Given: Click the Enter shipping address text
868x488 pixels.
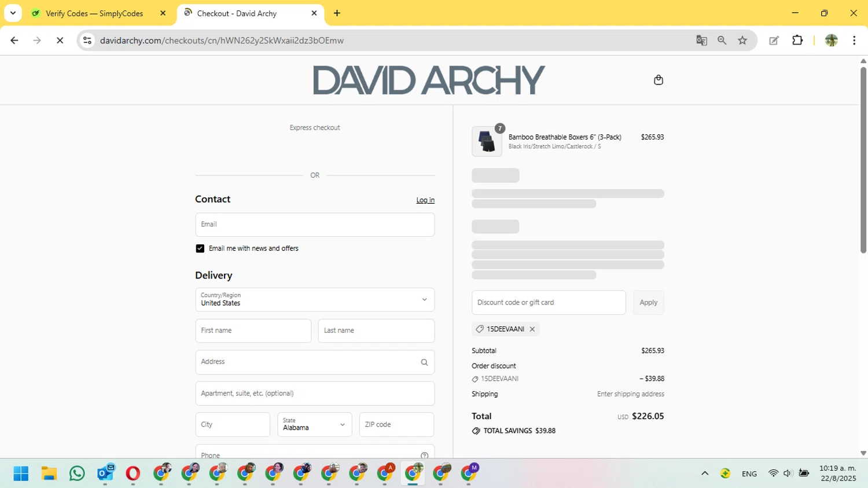Looking at the screenshot, I should tap(630, 394).
